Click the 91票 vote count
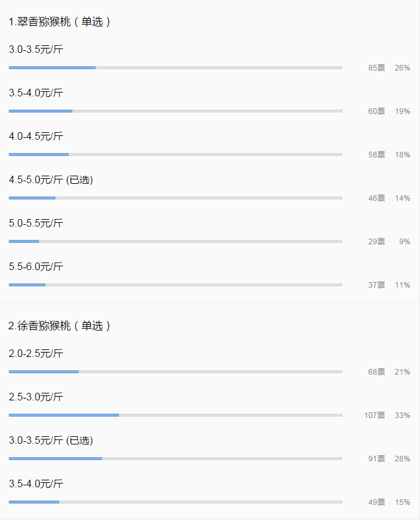The width and height of the screenshot is (420, 520). pyautogui.click(x=377, y=459)
